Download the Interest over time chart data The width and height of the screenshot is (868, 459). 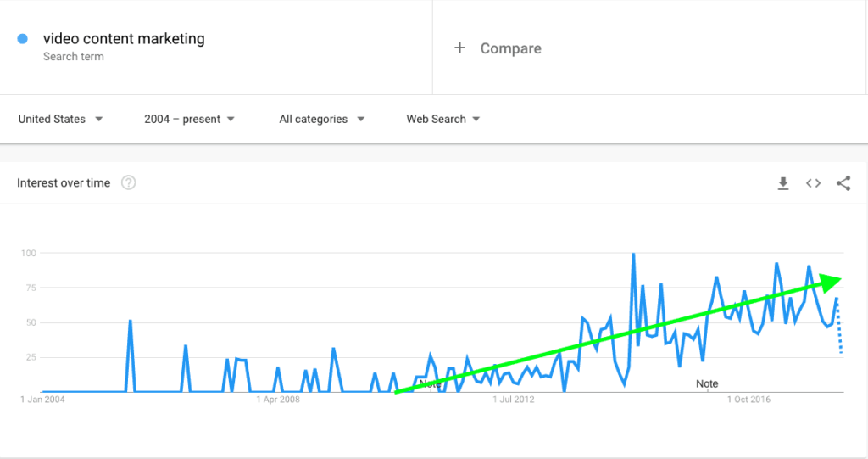[x=783, y=183]
